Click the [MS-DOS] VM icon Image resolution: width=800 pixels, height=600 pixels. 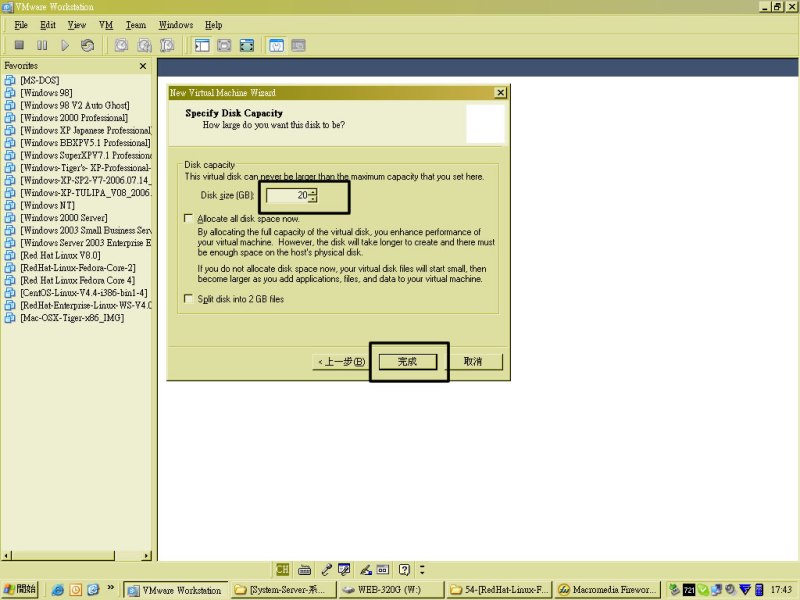(10, 80)
